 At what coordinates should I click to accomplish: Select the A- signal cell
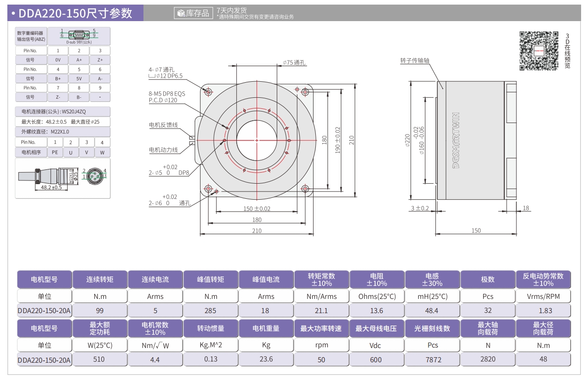pyautogui.click(x=100, y=79)
